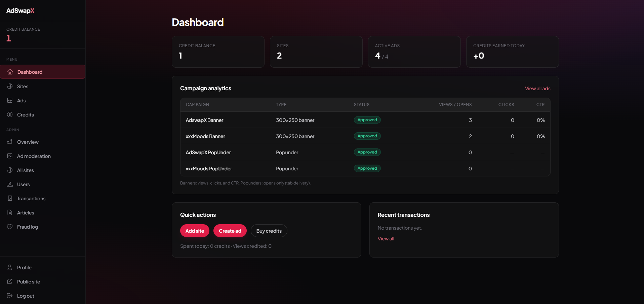
Task: Click View all under Recent transactions
Action: [x=386, y=239]
